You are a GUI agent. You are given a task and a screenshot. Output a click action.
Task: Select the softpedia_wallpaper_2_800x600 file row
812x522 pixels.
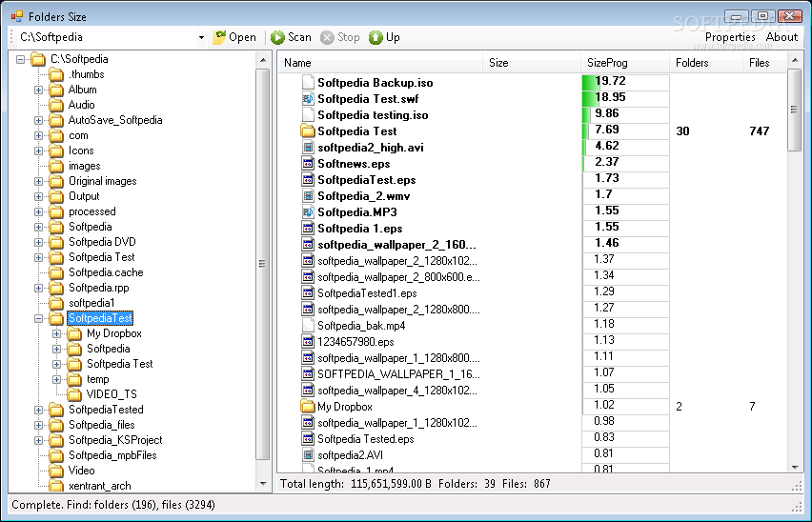[x=533, y=277]
